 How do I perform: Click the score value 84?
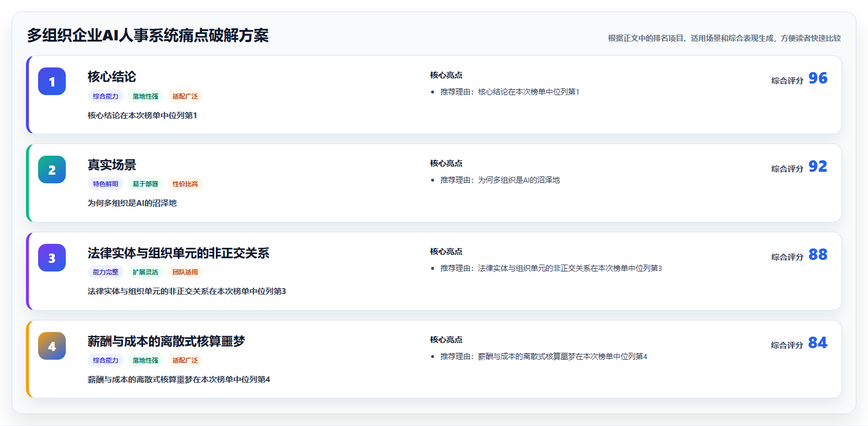(818, 343)
